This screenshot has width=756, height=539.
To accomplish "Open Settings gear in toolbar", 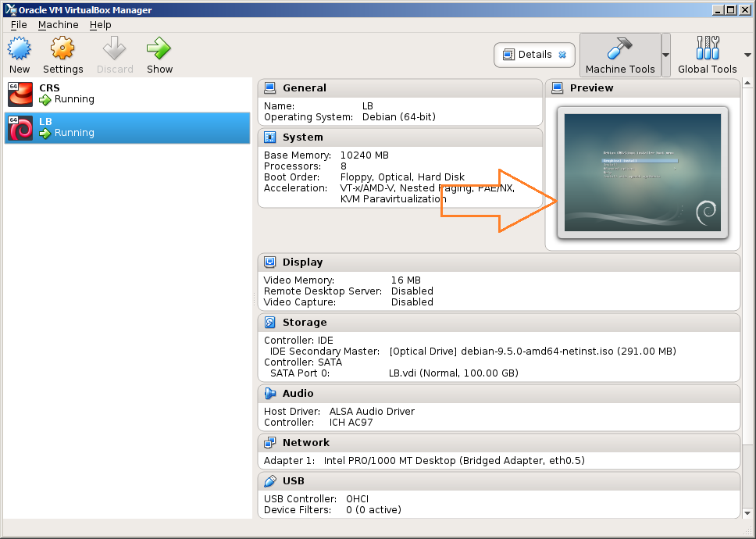I will pyautogui.click(x=62, y=48).
